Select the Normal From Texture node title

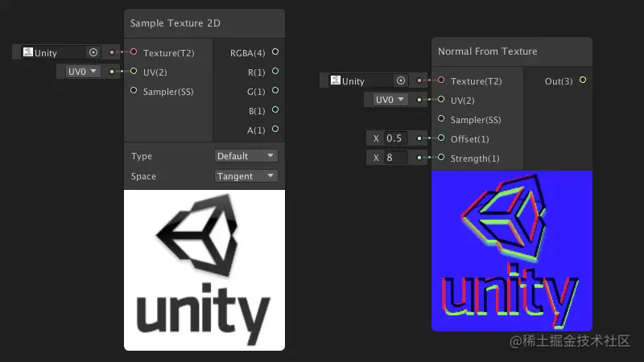point(488,51)
